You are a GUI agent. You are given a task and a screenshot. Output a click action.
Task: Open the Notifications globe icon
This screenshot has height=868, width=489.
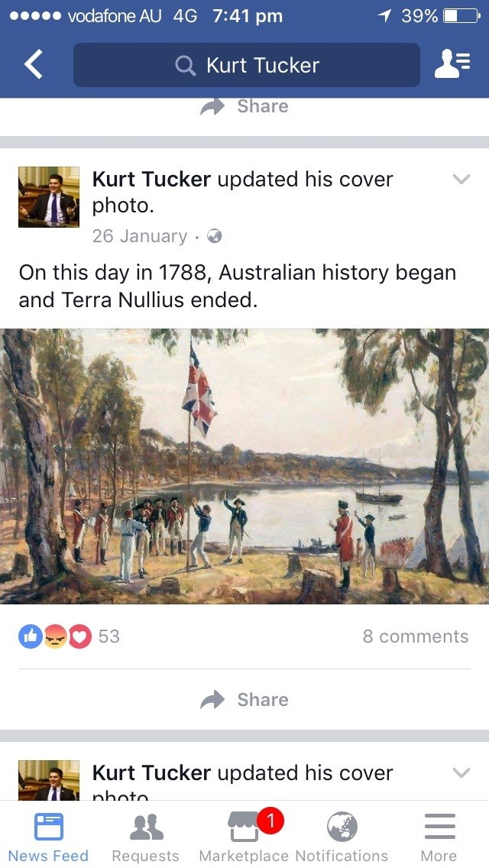click(342, 827)
